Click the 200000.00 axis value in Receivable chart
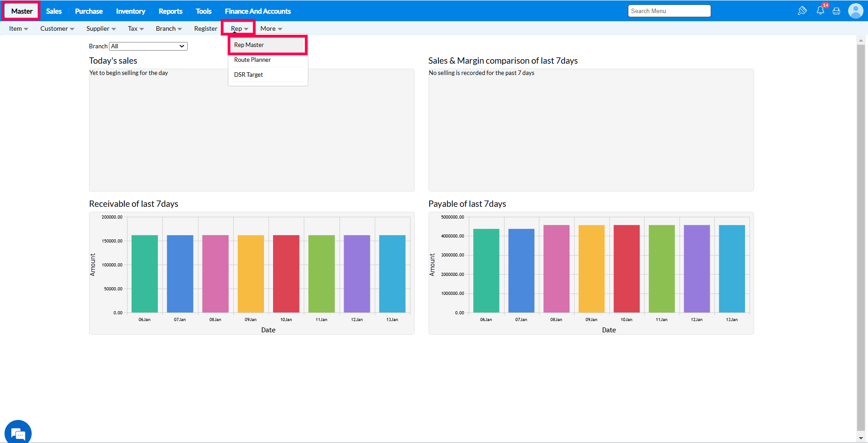 click(112, 217)
